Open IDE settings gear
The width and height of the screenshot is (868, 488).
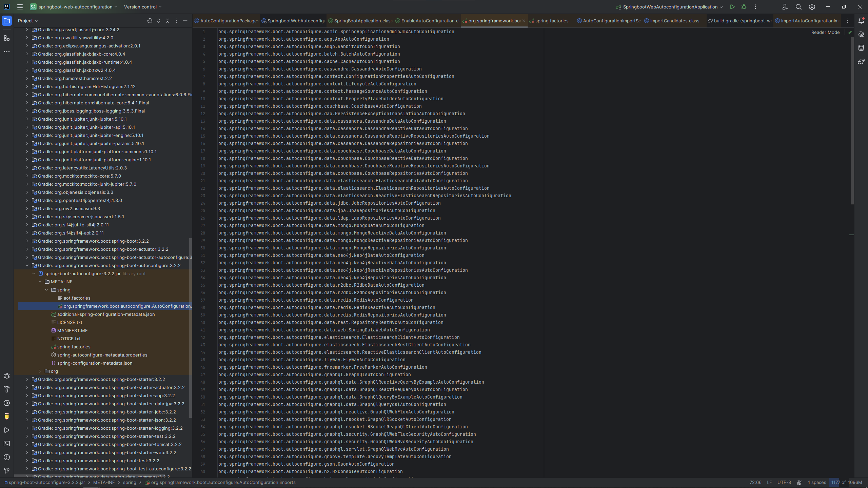pos(812,7)
